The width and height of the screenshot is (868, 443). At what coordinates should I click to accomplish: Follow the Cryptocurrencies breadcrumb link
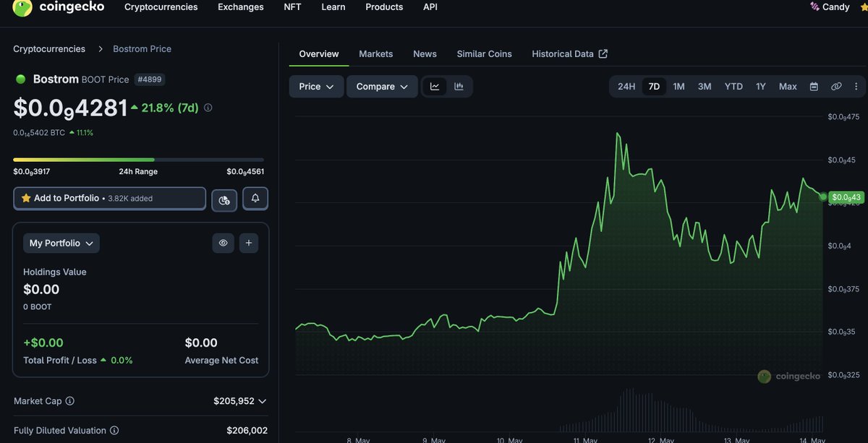click(49, 49)
